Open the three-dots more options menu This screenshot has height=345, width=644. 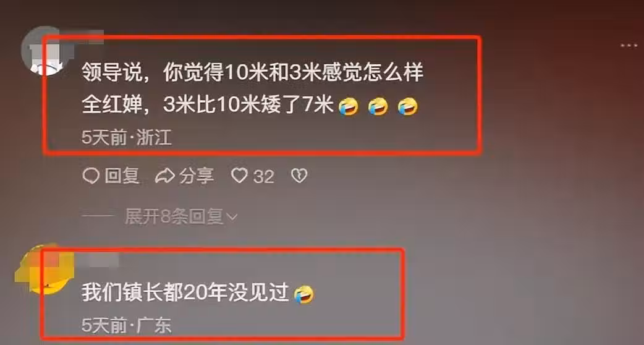pos(629,45)
